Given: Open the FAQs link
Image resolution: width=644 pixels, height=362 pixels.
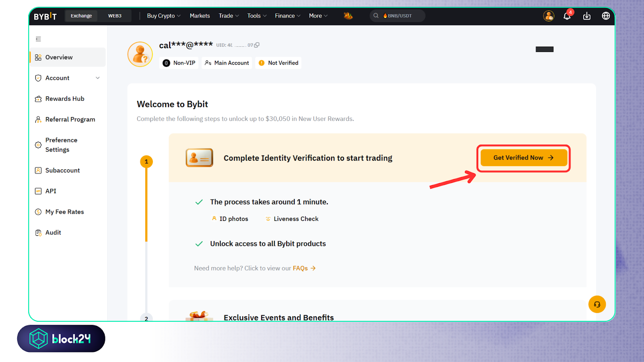Looking at the screenshot, I should pos(304,268).
